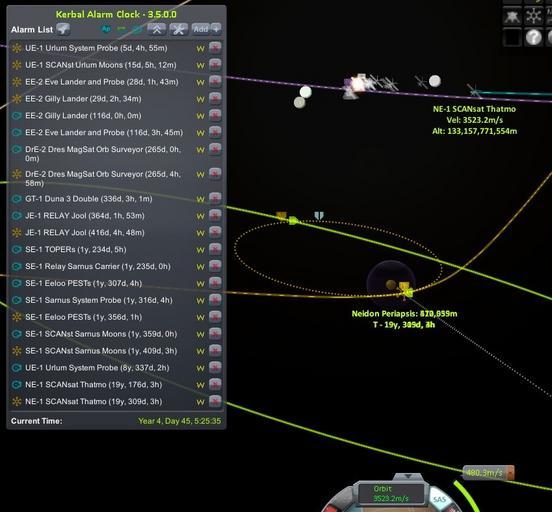Toggle warp action W on EE-2 Gilly Lander 29d
This screenshot has height=512, width=552.
(200, 100)
